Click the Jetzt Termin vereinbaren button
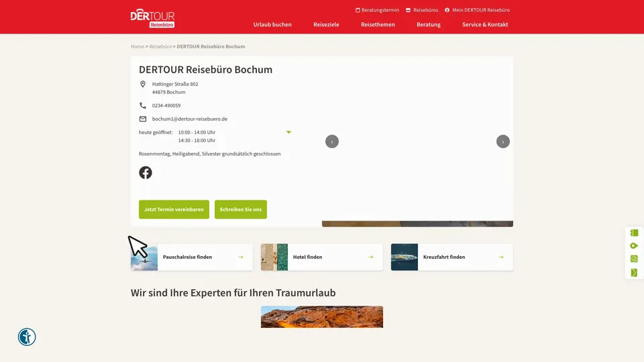Image resolution: width=644 pixels, height=362 pixels. tap(174, 209)
